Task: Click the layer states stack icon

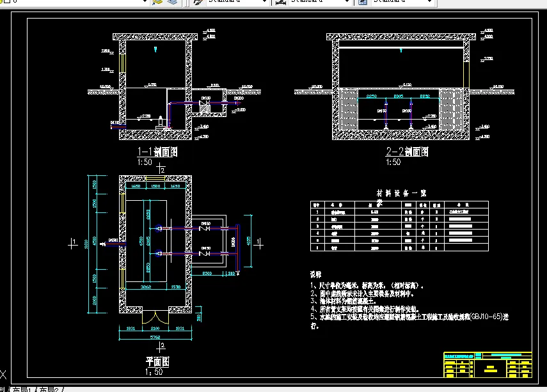Action: coord(172,2)
